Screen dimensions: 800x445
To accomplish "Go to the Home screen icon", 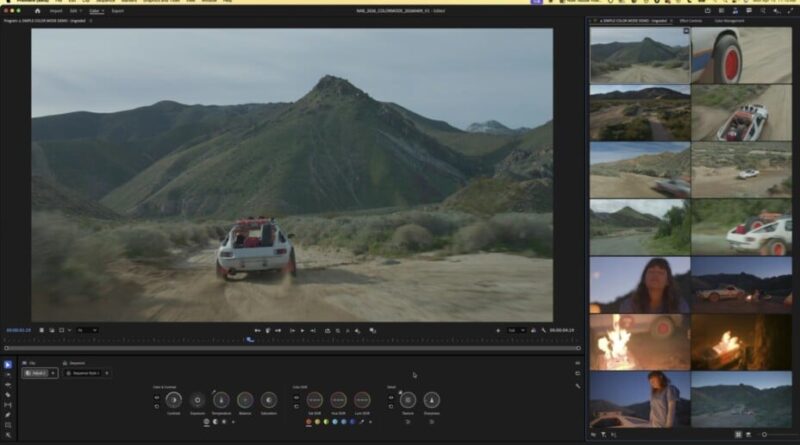I will point(37,11).
